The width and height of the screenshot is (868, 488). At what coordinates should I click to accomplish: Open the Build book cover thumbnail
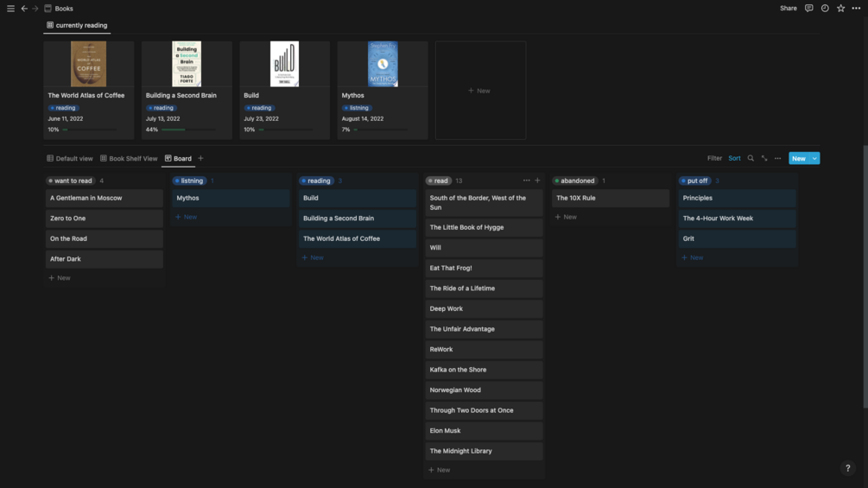pos(284,64)
